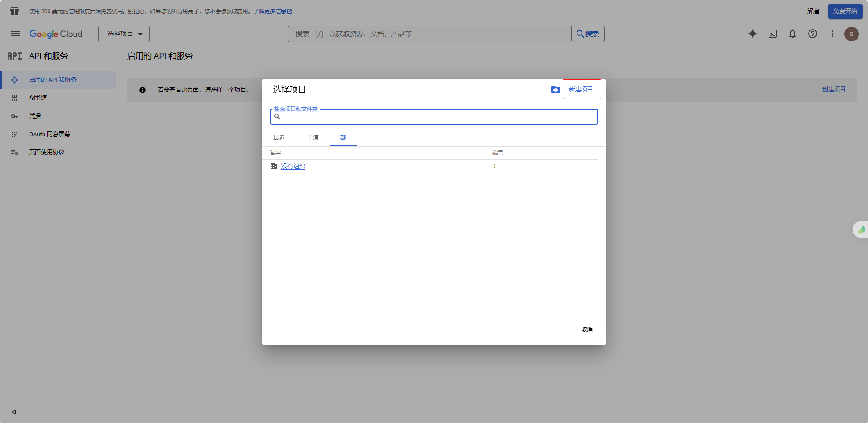Go to OAuth 同意屏幕 in sidebar
Image resolution: width=868 pixels, height=423 pixels.
[49, 134]
